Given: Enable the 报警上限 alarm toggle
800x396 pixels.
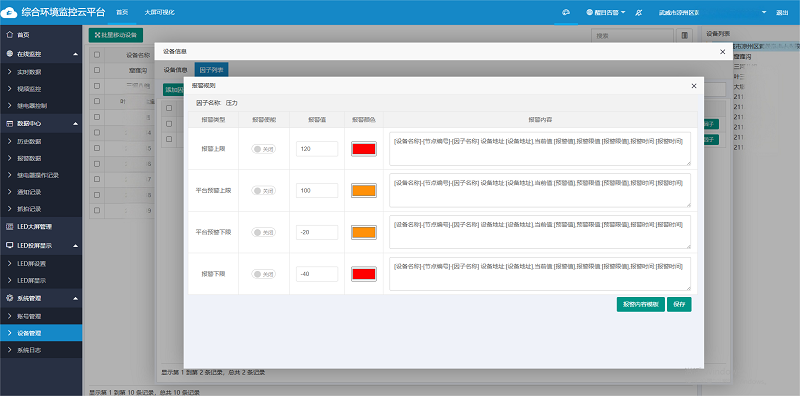Looking at the screenshot, I should tap(263, 149).
